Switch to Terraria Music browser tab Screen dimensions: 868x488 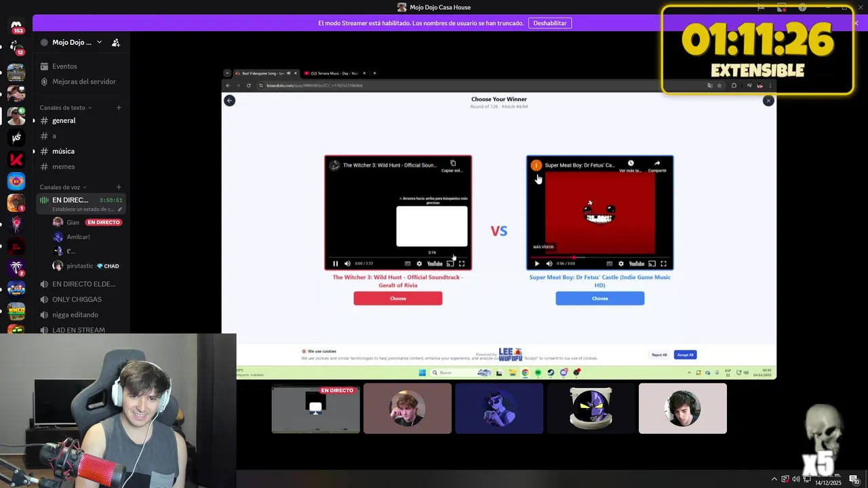point(335,73)
